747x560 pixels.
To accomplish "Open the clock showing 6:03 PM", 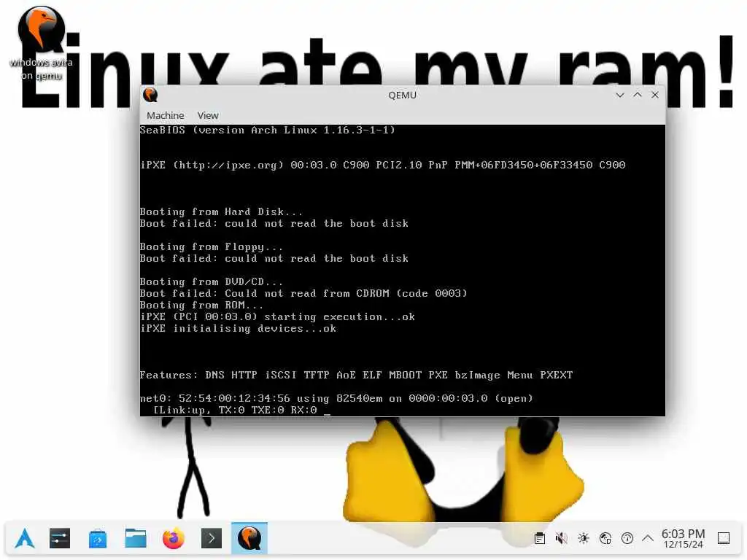I will pos(683,539).
